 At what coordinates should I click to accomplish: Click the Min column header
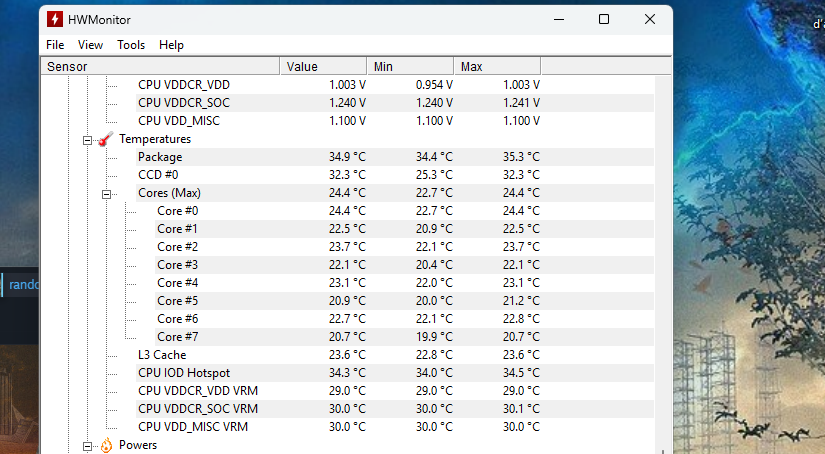[410, 66]
